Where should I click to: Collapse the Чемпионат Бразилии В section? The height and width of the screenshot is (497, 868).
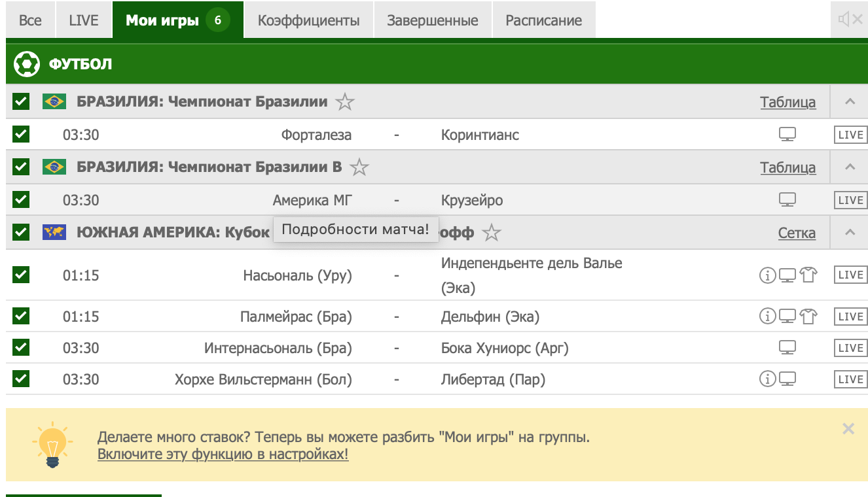click(x=850, y=167)
